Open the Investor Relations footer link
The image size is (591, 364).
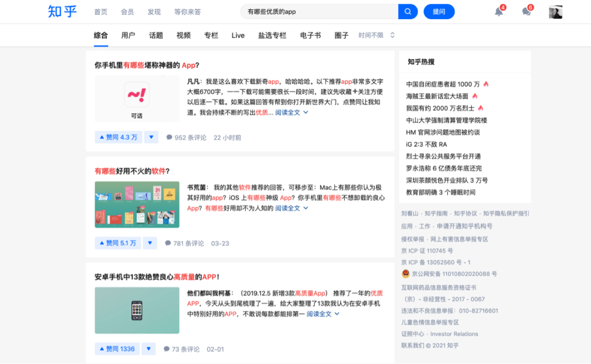tap(454, 334)
